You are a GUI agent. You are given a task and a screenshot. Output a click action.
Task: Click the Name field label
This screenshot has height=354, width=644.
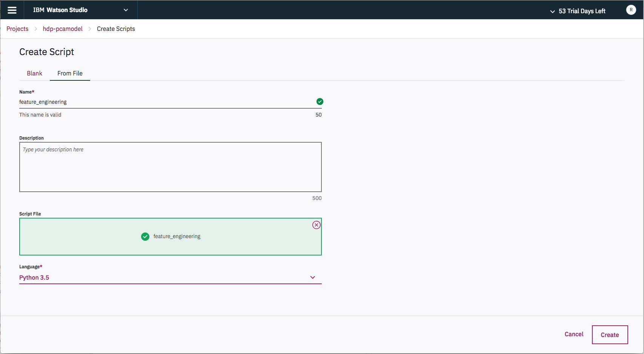coord(27,92)
